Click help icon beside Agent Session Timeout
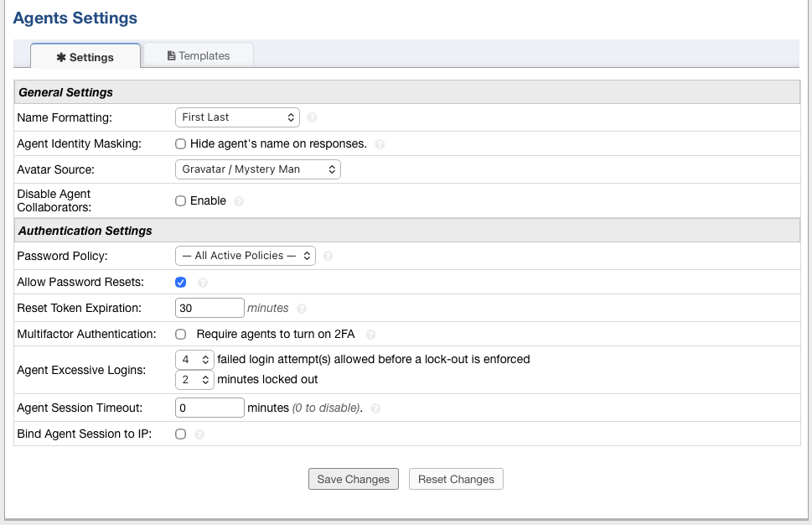The width and height of the screenshot is (812, 525). tap(375, 408)
